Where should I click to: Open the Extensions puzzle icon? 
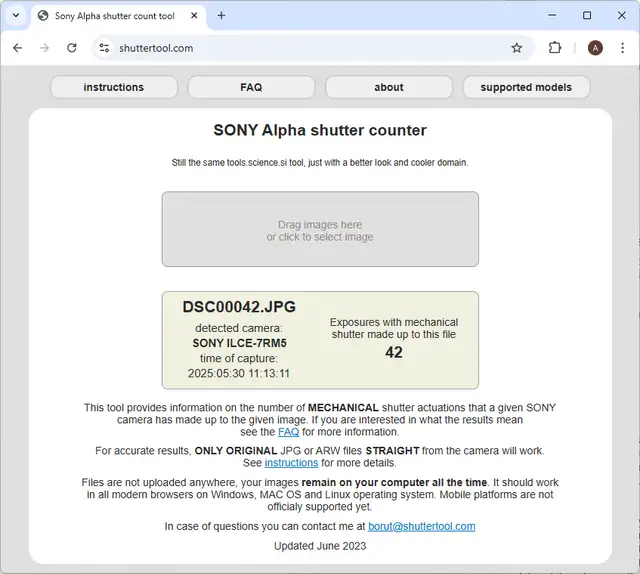coord(555,48)
